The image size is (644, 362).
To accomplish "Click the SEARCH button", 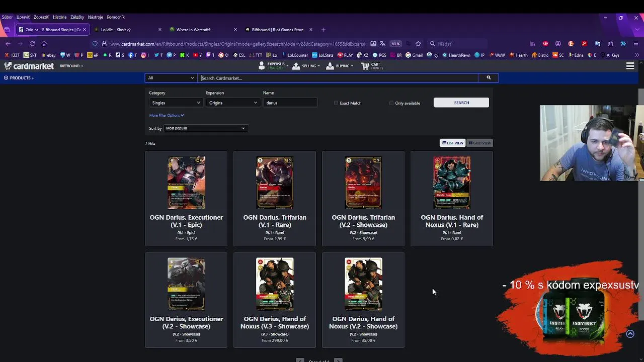I will [461, 103].
